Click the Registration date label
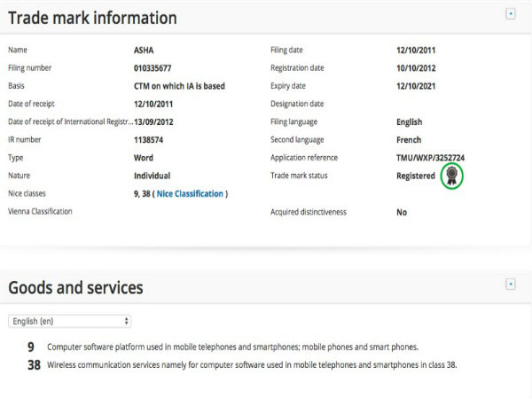 [x=297, y=68]
